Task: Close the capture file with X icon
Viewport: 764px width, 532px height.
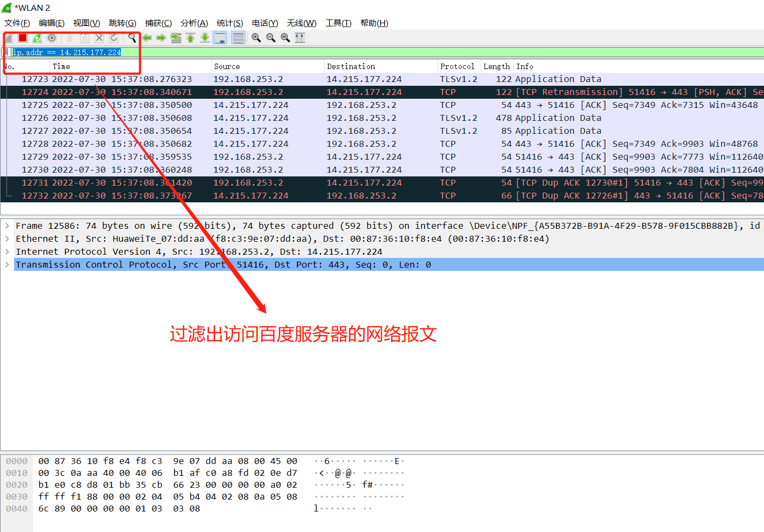Action: pyautogui.click(x=99, y=38)
